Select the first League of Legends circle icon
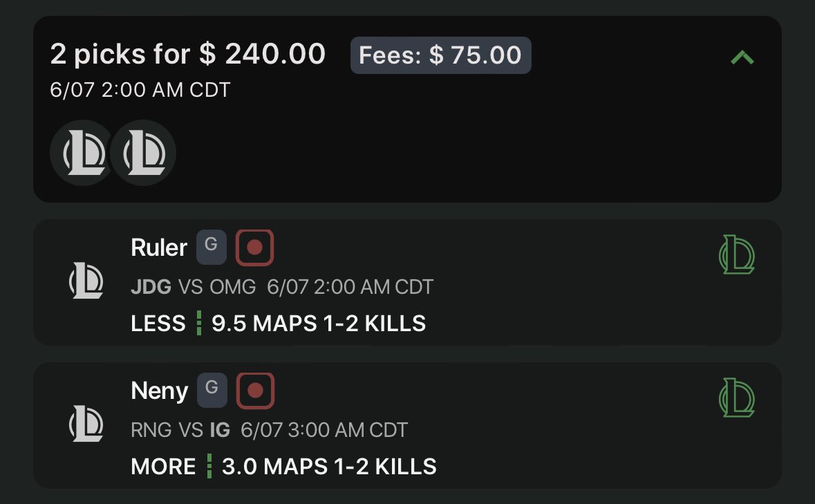 tap(83, 153)
